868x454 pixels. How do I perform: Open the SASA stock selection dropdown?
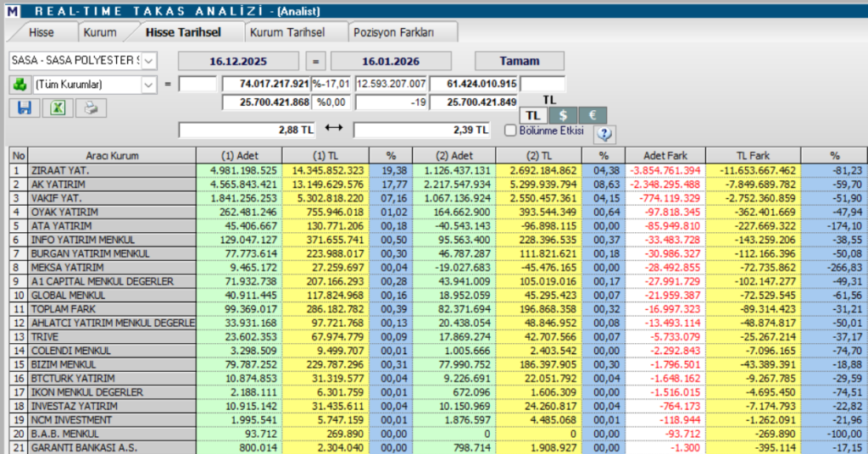(x=149, y=60)
